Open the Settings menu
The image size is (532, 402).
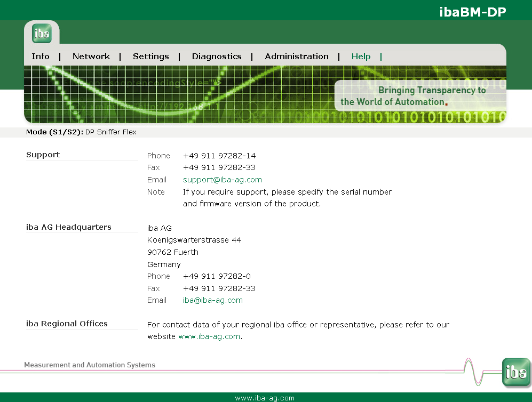pos(150,57)
